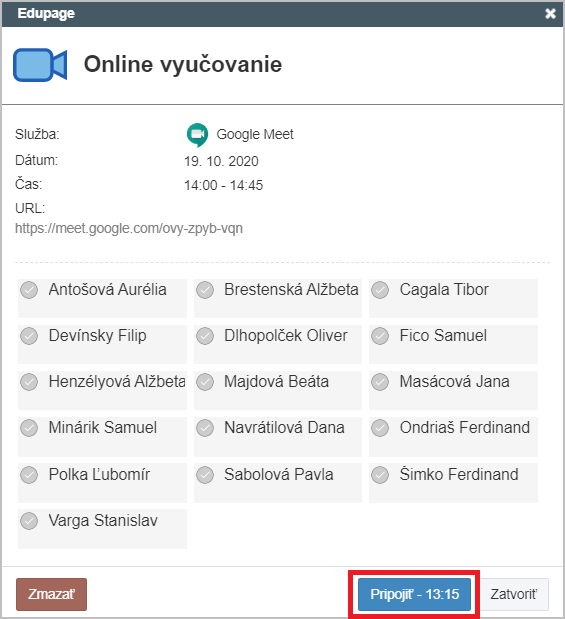Toggle checkmark for Šimko Ferdinand

click(380, 475)
